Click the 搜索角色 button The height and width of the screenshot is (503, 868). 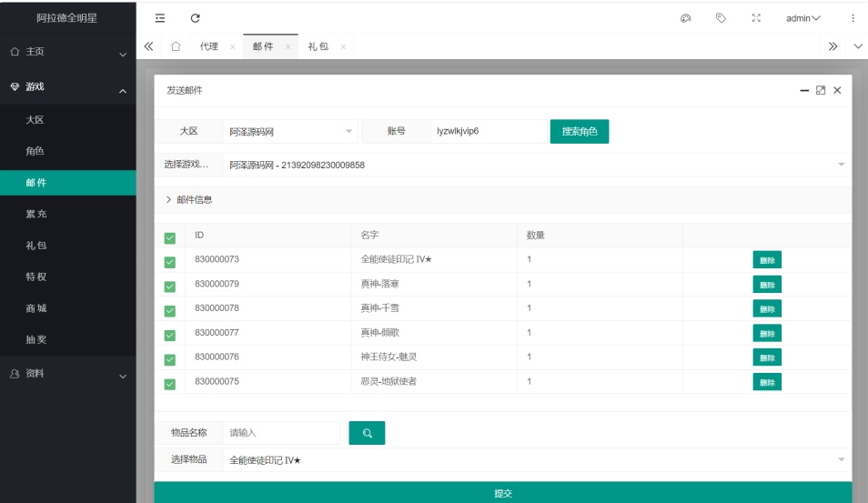point(579,131)
